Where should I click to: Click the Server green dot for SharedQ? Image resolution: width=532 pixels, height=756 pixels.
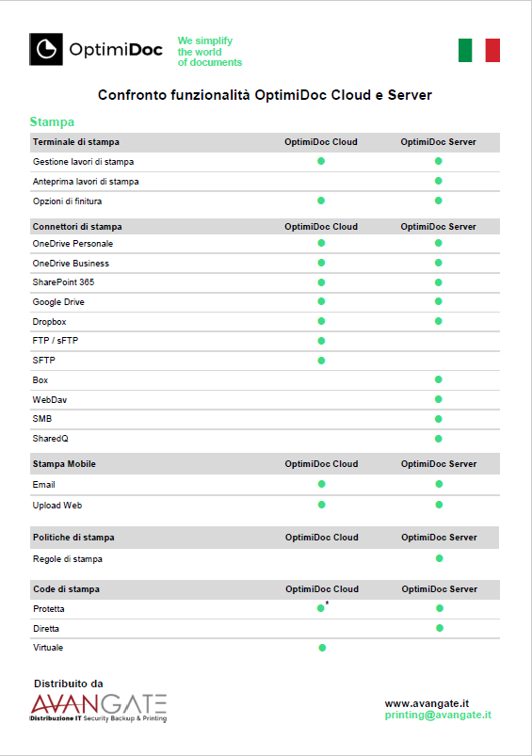click(439, 439)
